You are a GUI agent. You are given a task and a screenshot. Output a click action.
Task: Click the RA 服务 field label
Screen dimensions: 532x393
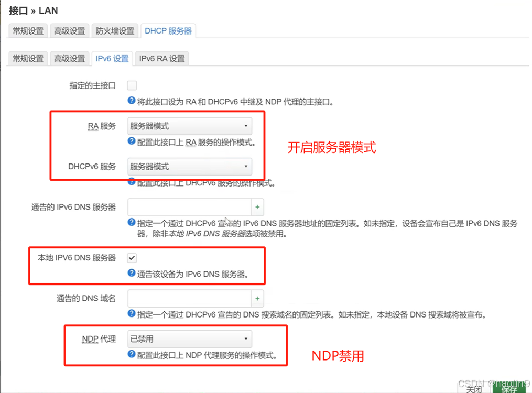tap(102, 126)
